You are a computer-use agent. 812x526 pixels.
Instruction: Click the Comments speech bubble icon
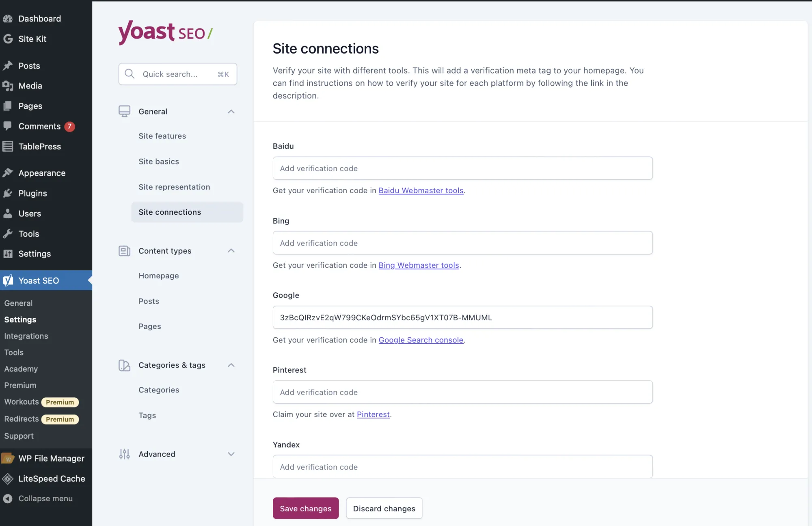[8, 126]
